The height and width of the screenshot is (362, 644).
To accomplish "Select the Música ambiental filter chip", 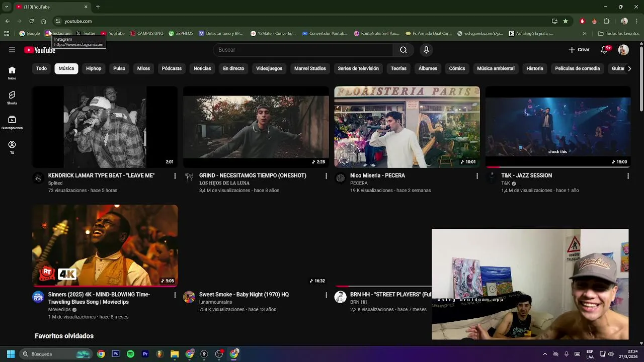I will 496,68.
